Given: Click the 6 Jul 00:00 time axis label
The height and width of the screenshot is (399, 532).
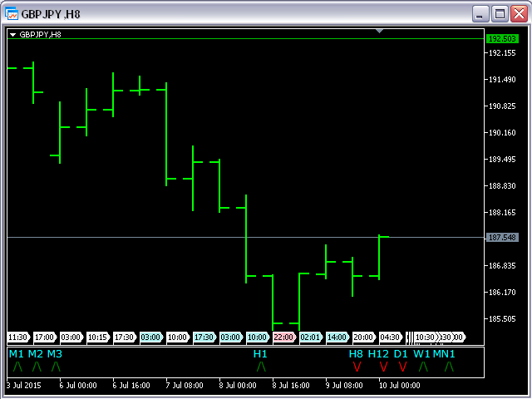Looking at the screenshot, I should pyautogui.click(x=78, y=386).
